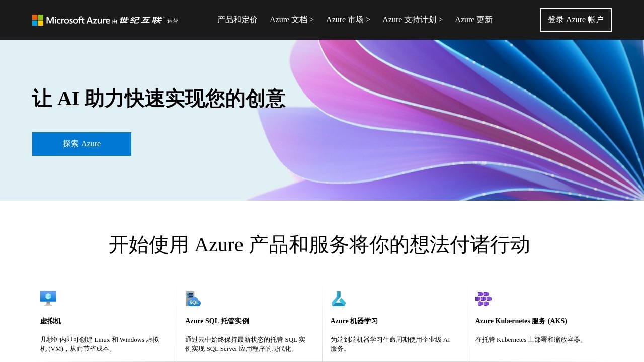Screen dimensions: 644x362
Task: Open the Azure Kubernetes 服务 (AKS) link
Action: (521, 321)
